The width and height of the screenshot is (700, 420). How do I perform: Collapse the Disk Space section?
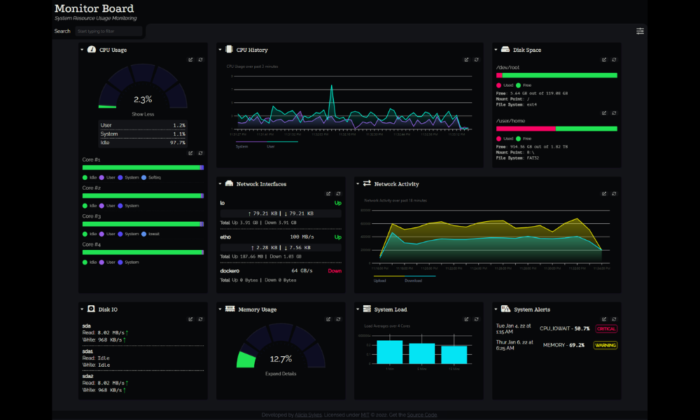496,50
